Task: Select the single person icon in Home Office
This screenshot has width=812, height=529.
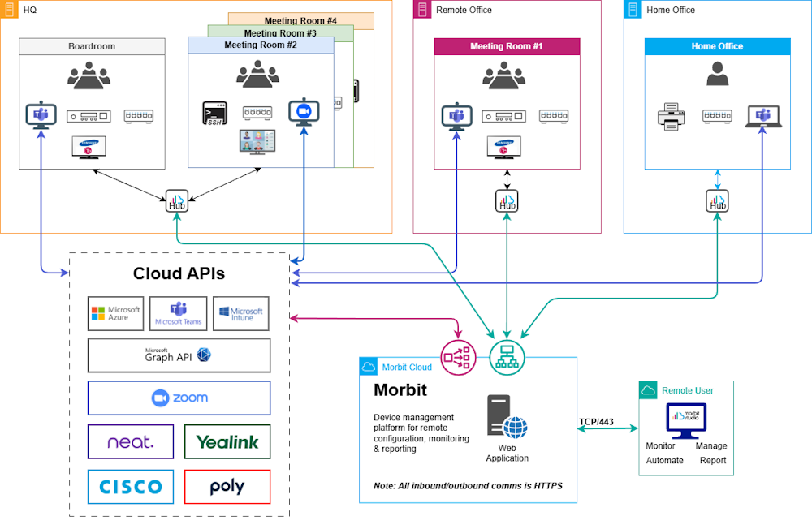Action: pyautogui.click(x=718, y=74)
